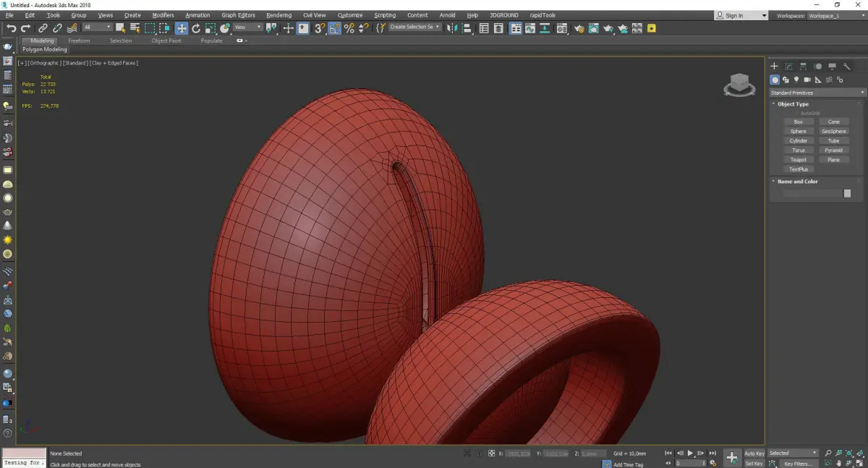Image resolution: width=868 pixels, height=468 pixels.
Task: Activate Select and Move tool
Action: point(181,28)
